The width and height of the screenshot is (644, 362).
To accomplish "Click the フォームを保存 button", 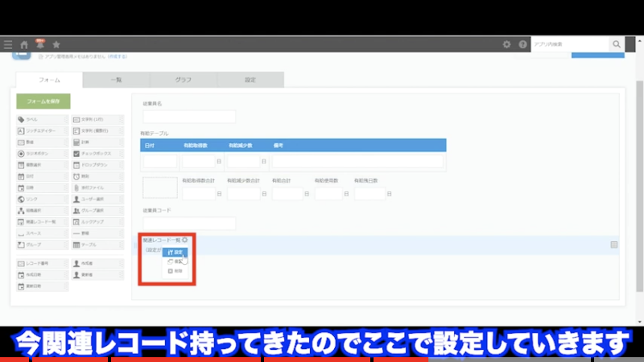I will pyautogui.click(x=43, y=101).
